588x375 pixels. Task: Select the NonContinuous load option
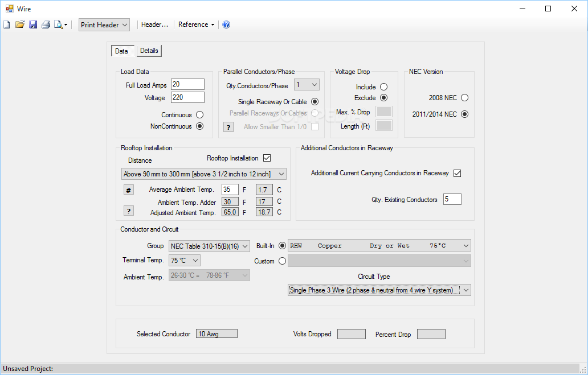click(200, 126)
